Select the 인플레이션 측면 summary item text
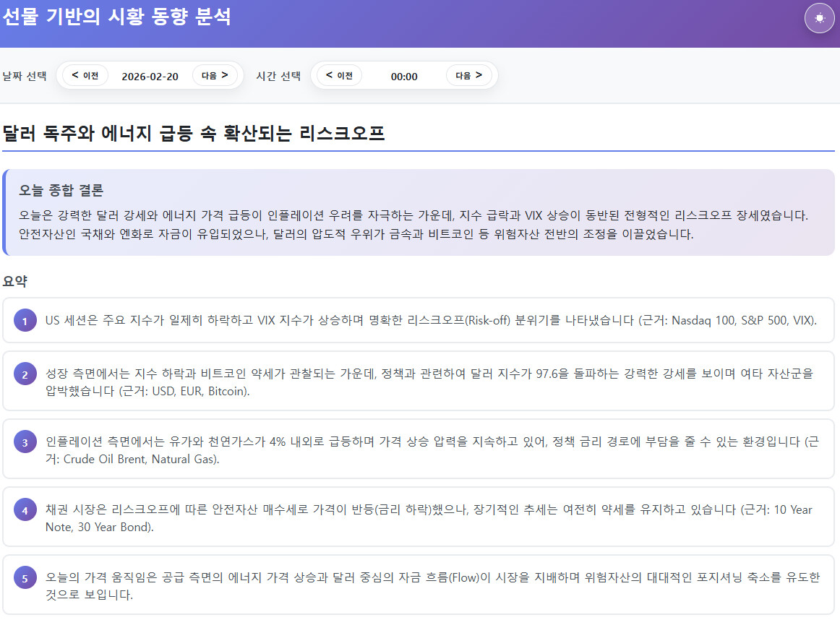This screenshot has height=620, width=840. pyautogui.click(x=427, y=449)
